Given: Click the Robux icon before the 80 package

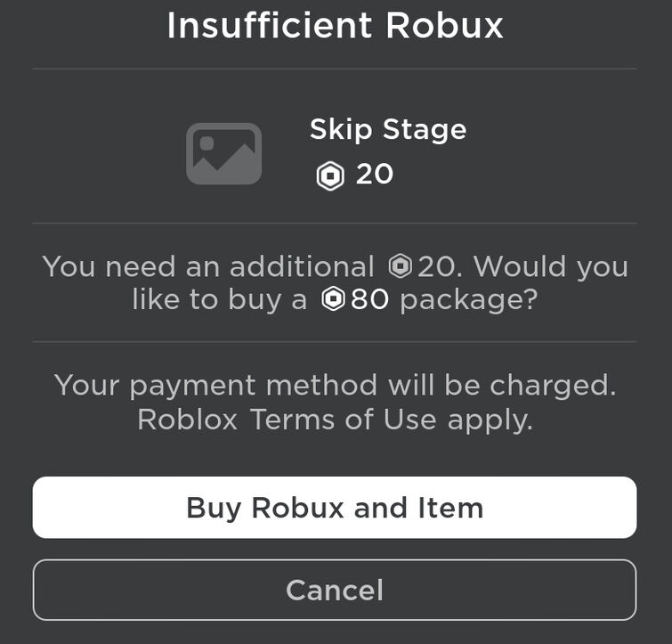Looking at the screenshot, I should pos(333,300).
